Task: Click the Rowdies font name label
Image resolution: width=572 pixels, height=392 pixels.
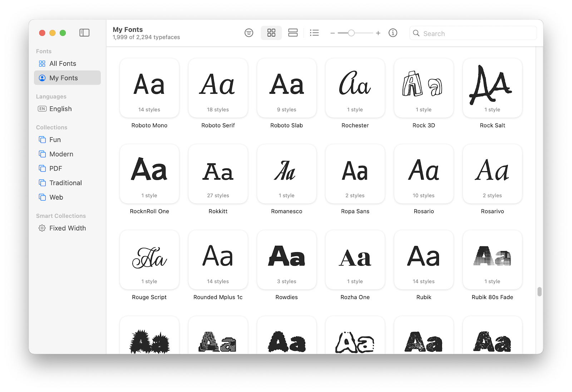Action: point(287,297)
